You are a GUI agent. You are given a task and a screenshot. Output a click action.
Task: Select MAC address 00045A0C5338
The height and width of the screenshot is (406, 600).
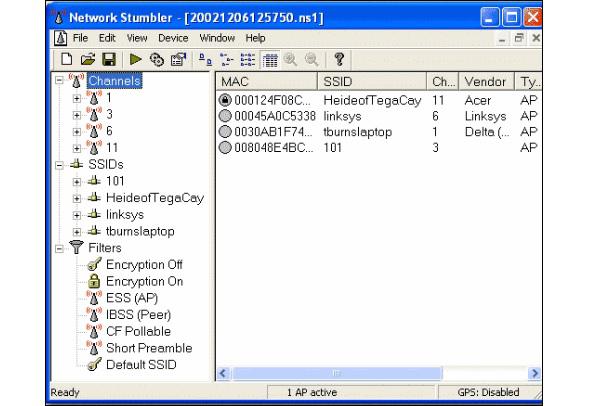click(275, 116)
